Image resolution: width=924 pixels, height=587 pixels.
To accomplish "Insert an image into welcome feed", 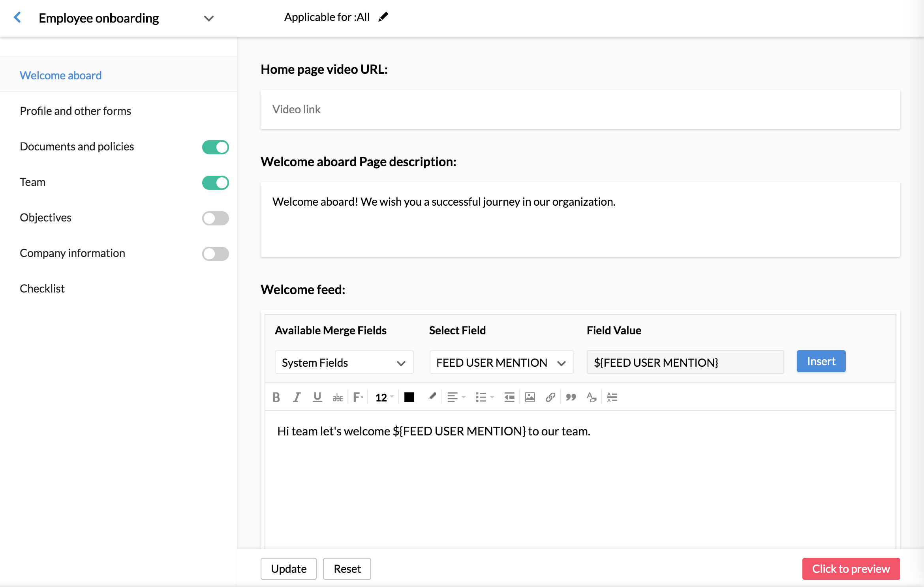I will pos(530,397).
